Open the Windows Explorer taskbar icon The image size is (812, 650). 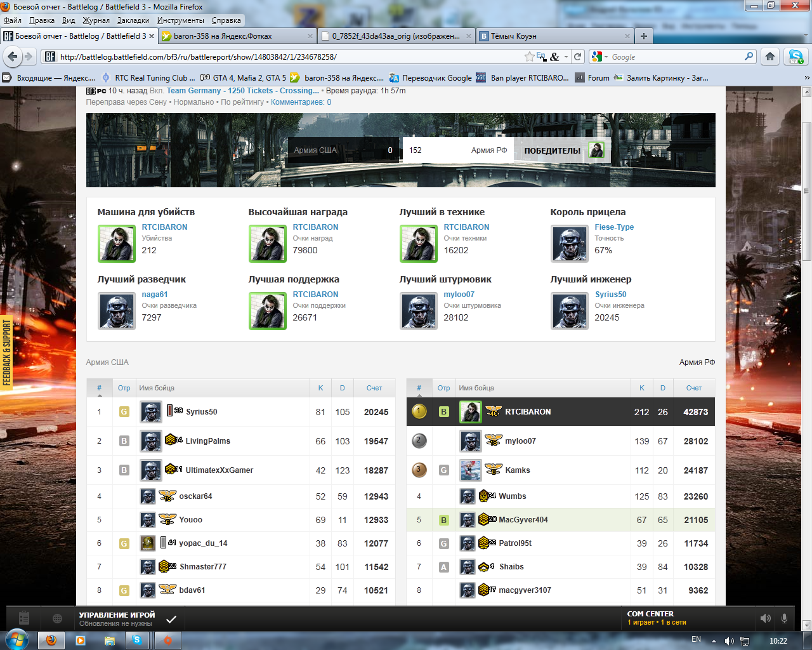pyautogui.click(x=109, y=640)
